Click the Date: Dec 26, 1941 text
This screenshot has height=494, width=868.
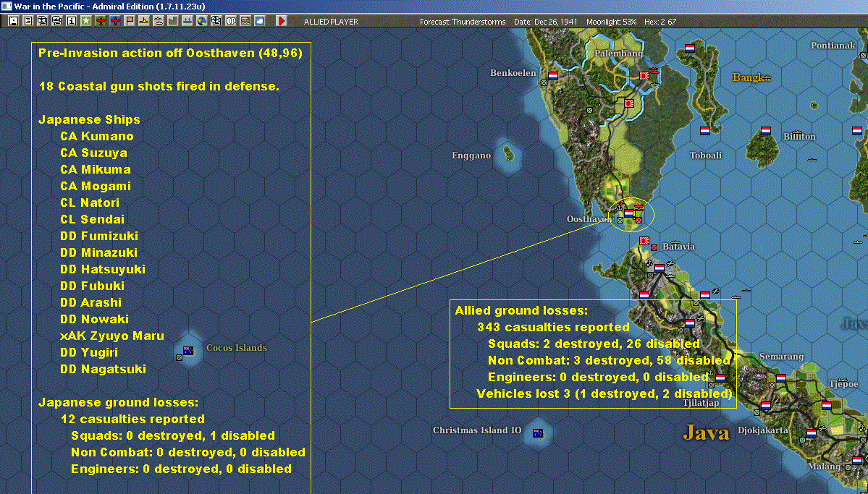click(545, 22)
